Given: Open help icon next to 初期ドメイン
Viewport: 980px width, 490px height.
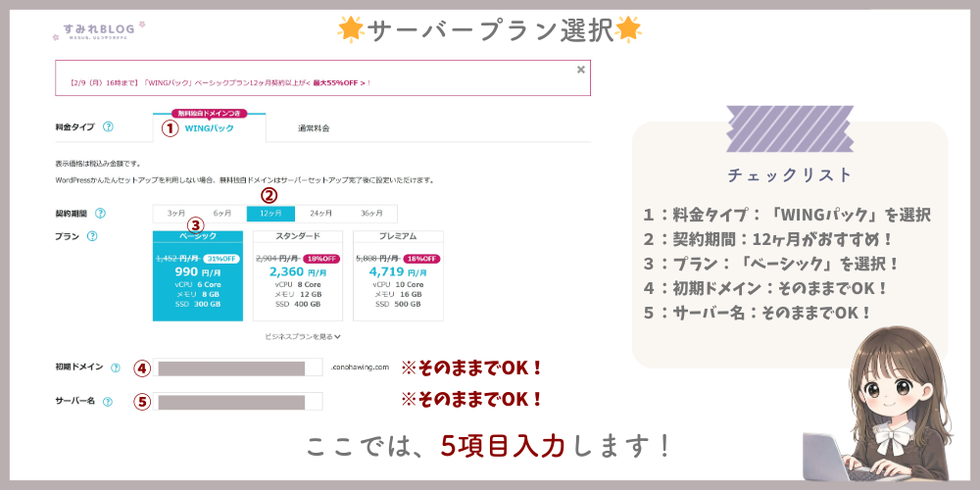Looking at the screenshot, I should 115,367.
